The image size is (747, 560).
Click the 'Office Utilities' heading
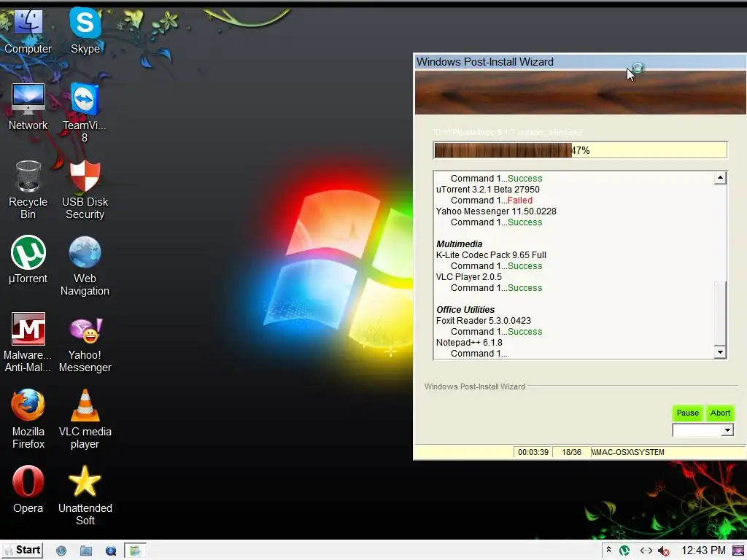pos(465,309)
